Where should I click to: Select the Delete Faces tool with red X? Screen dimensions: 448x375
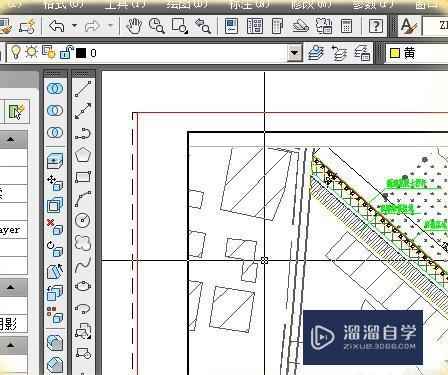55,227
